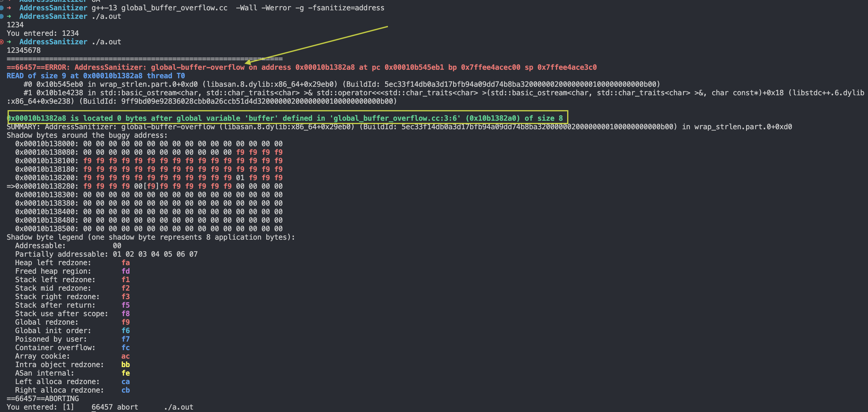The width and height of the screenshot is (868, 412).
Task: Click the 'Container overflow:' legend entry
Action: pyautogui.click(x=72, y=348)
